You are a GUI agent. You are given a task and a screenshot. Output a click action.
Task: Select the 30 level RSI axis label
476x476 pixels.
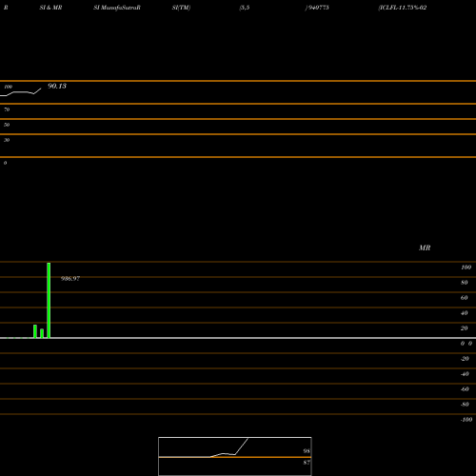pyautogui.click(x=7, y=140)
